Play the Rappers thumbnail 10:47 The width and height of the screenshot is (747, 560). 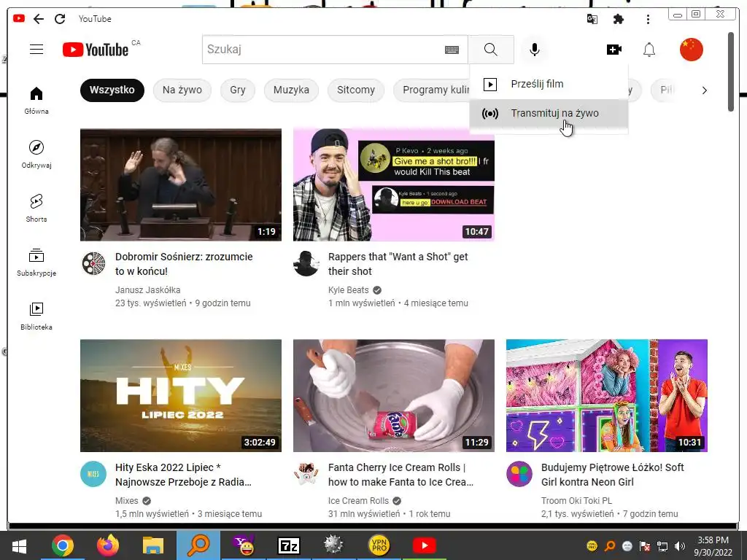tap(393, 184)
